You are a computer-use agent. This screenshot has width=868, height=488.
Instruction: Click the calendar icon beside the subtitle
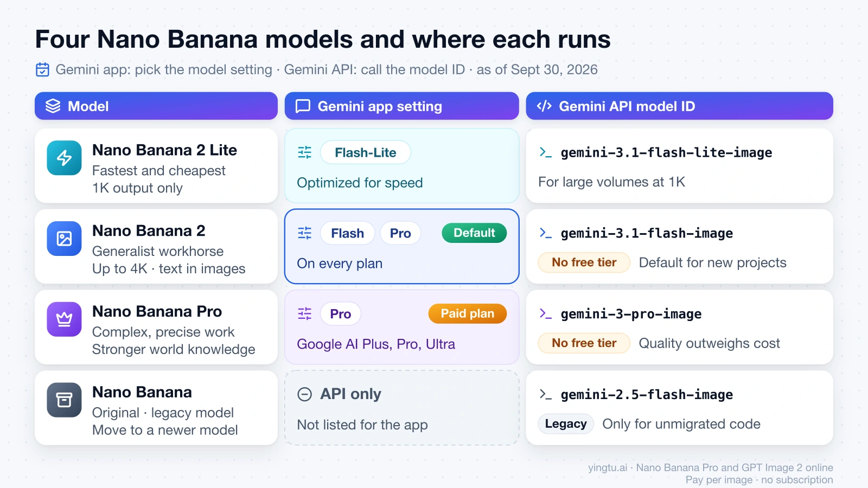42,70
